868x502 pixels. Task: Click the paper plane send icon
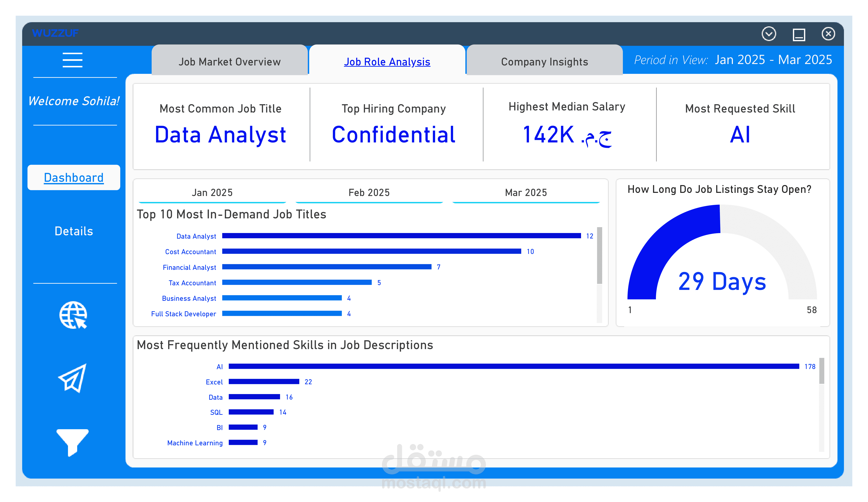(x=72, y=378)
